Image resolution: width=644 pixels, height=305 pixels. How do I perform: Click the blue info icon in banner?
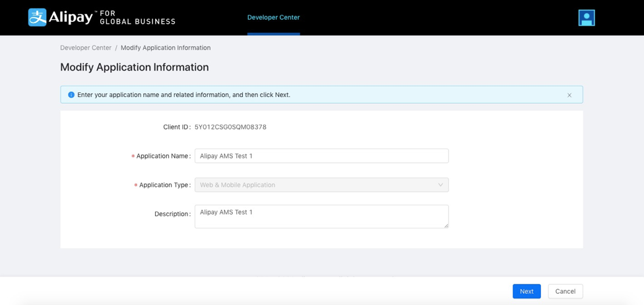71,95
